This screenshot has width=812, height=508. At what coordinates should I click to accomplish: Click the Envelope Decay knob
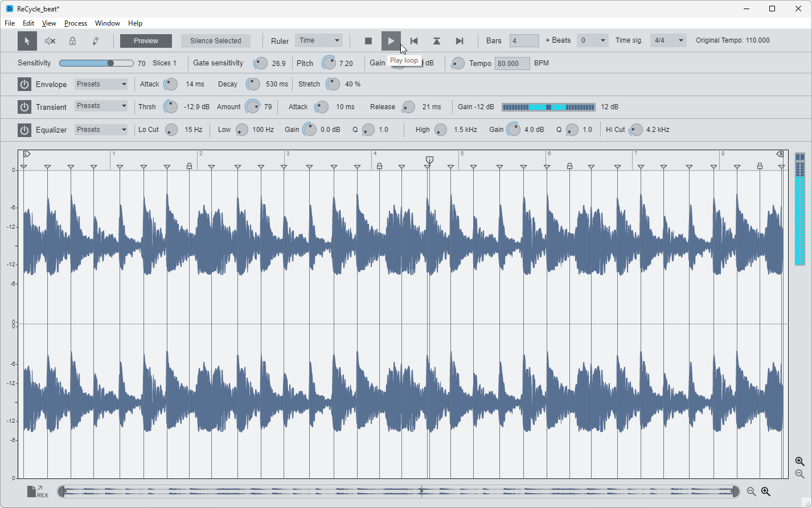(253, 84)
